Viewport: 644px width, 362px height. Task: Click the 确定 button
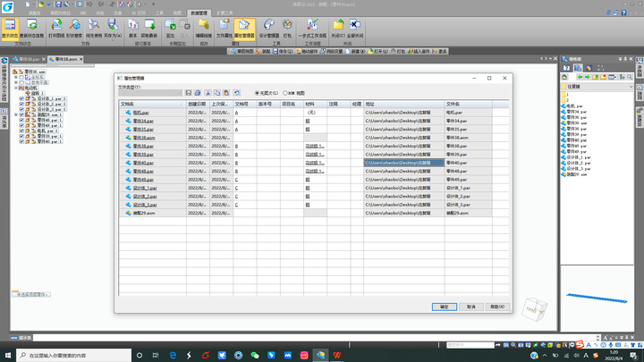coord(445,307)
